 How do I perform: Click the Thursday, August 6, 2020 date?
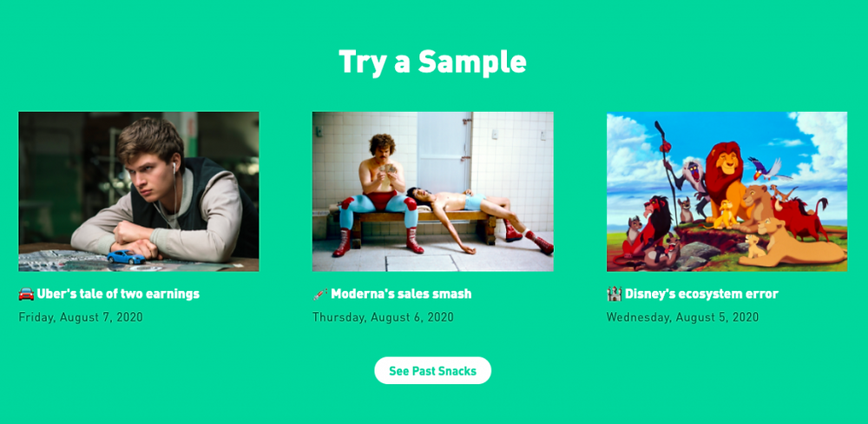coord(383,318)
